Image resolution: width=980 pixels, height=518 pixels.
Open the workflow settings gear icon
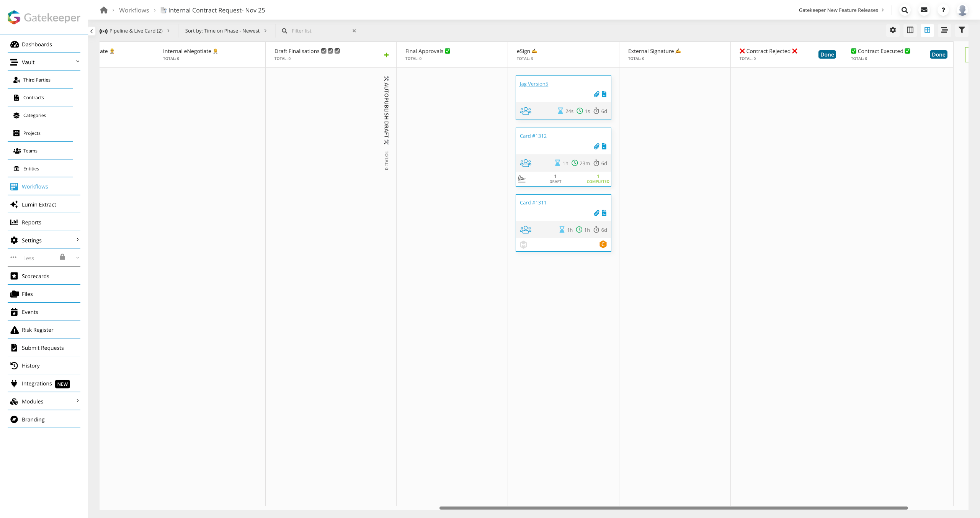(893, 30)
